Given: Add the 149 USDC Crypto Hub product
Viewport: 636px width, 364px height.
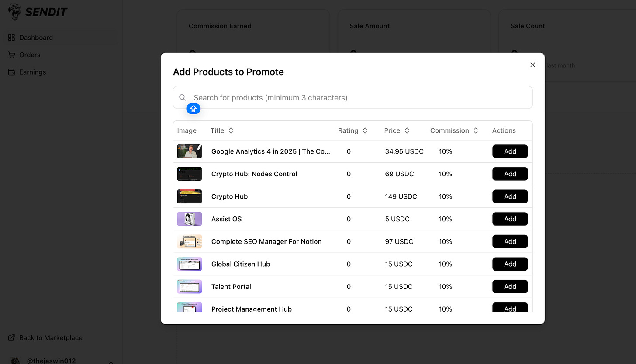Looking at the screenshot, I should pyautogui.click(x=510, y=196).
